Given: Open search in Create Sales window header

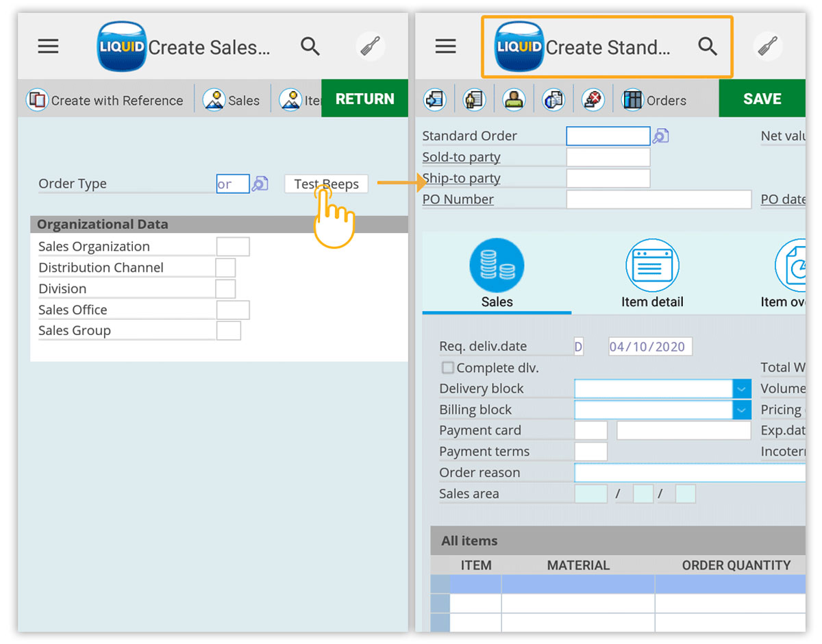Looking at the screenshot, I should click(310, 47).
